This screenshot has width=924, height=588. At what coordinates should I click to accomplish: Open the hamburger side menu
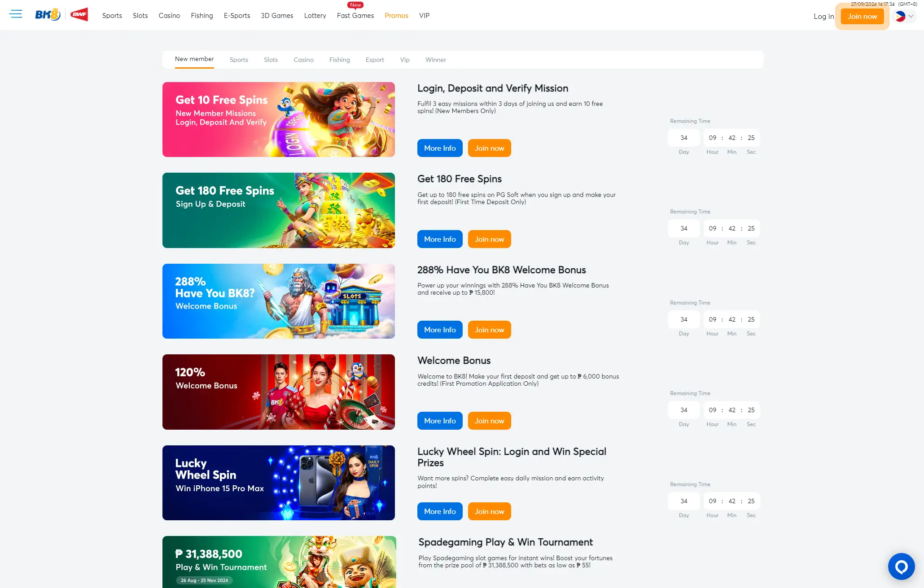click(x=16, y=14)
